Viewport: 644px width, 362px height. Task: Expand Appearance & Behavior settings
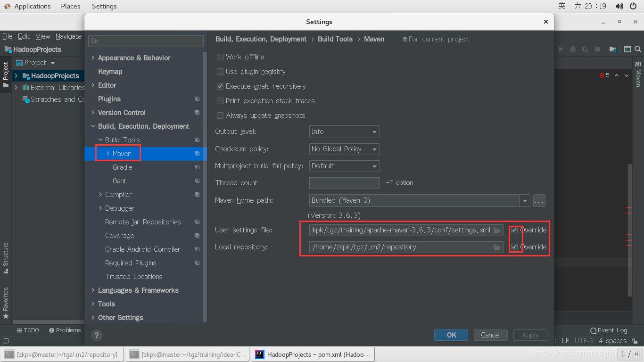pyautogui.click(x=92, y=58)
